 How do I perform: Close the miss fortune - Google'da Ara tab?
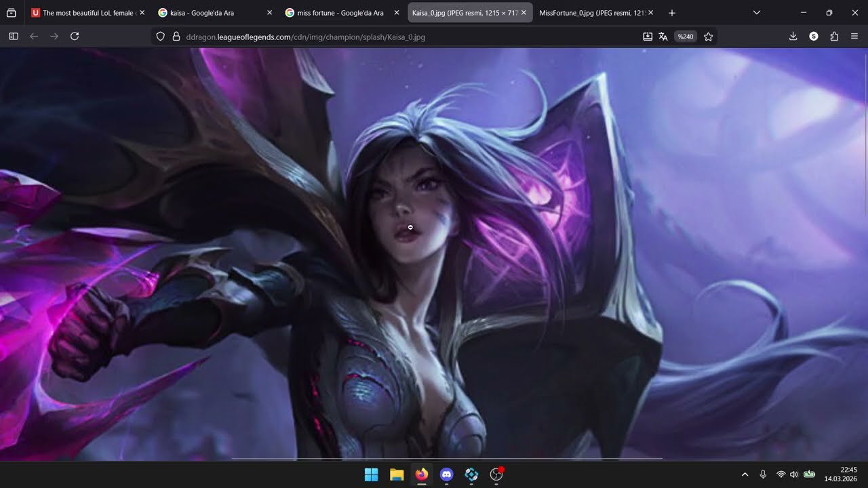pyautogui.click(x=397, y=13)
